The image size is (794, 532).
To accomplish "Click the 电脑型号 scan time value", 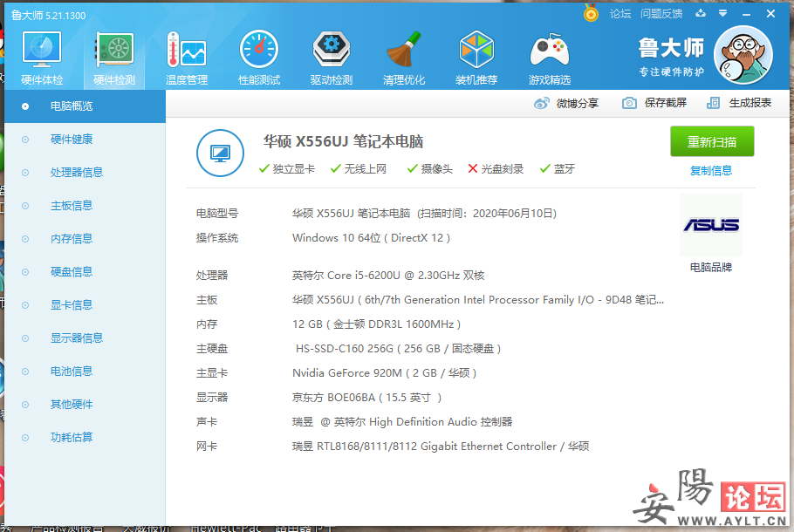I will pos(424,214).
